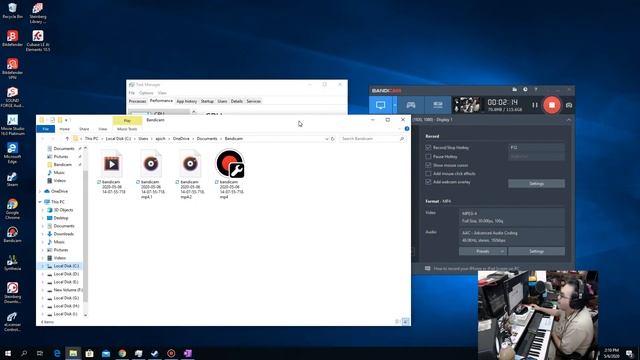
Task: Click Users in Explorer breadcrumb path
Action: (143, 139)
